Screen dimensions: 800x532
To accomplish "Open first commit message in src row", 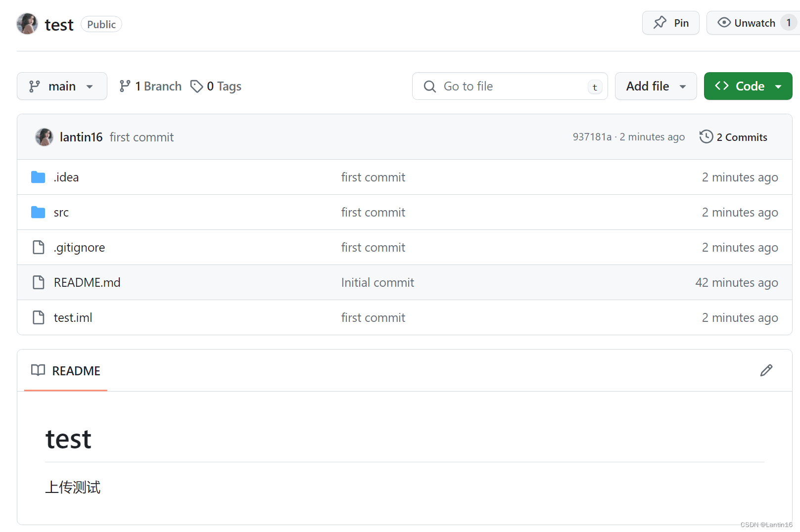I will [x=373, y=212].
